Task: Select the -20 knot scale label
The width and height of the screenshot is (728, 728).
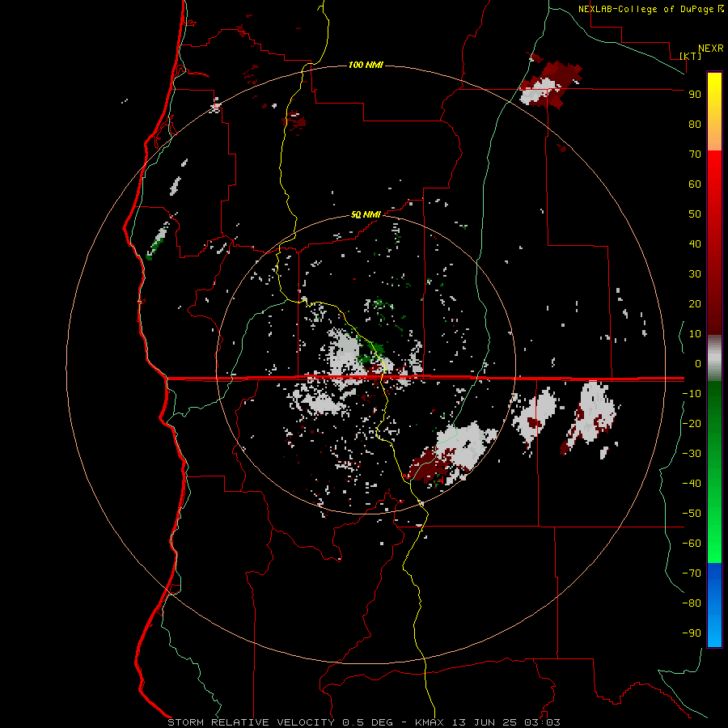Action: pyautogui.click(x=692, y=424)
